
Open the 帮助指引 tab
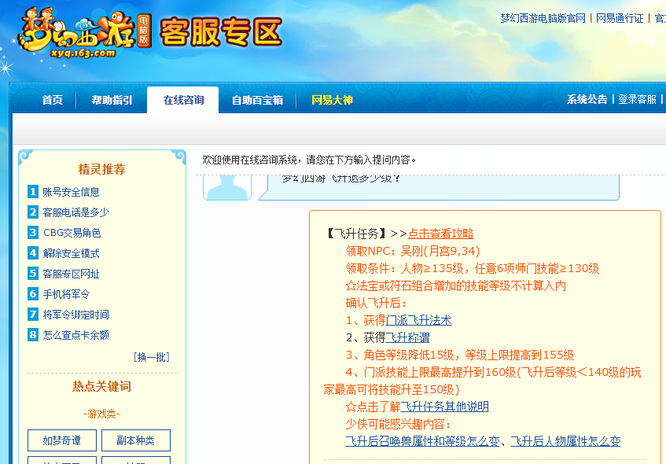(x=112, y=100)
